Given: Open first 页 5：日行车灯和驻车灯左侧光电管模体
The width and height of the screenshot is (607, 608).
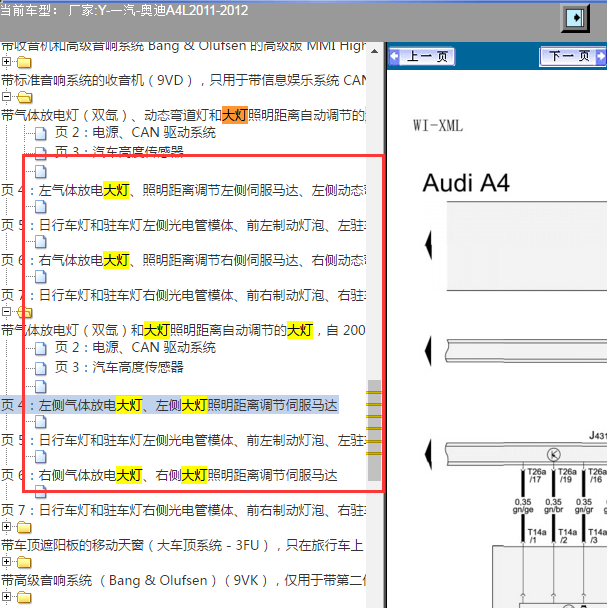Looking at the screenshot, I should click(x=183, y=225).
